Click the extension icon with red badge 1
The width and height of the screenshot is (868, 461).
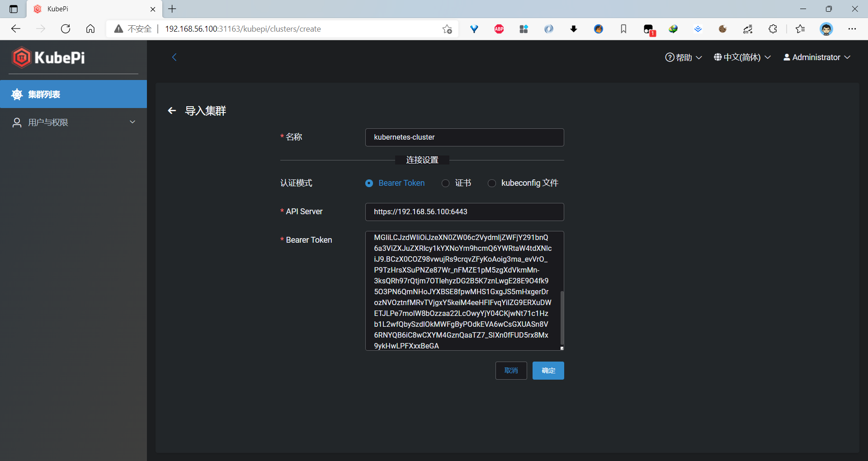[649, 30]
